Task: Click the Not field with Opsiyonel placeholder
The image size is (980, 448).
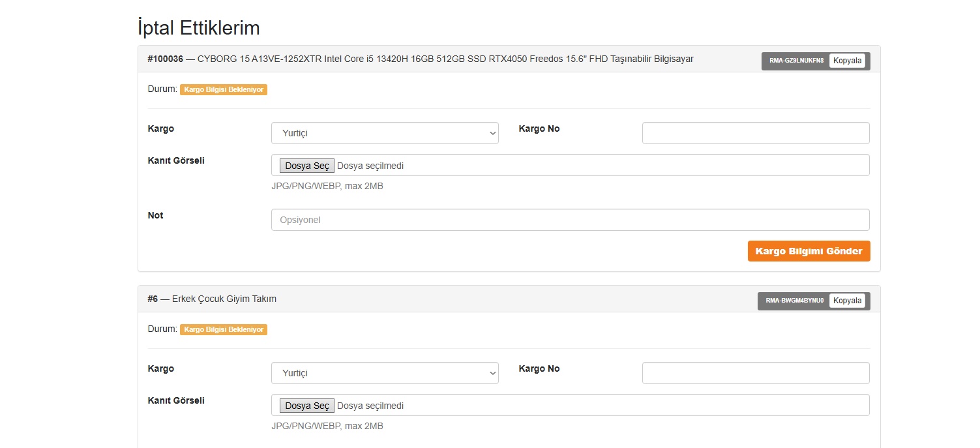Action: [570, 220]
